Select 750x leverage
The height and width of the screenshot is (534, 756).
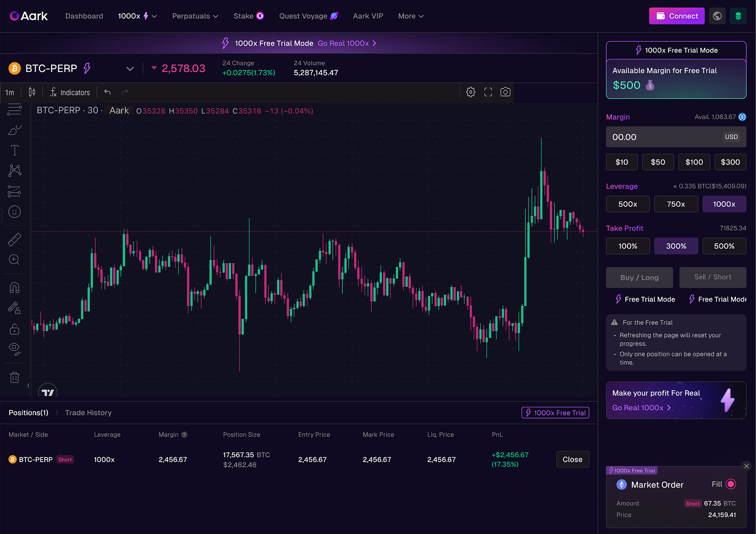point(676,204)
